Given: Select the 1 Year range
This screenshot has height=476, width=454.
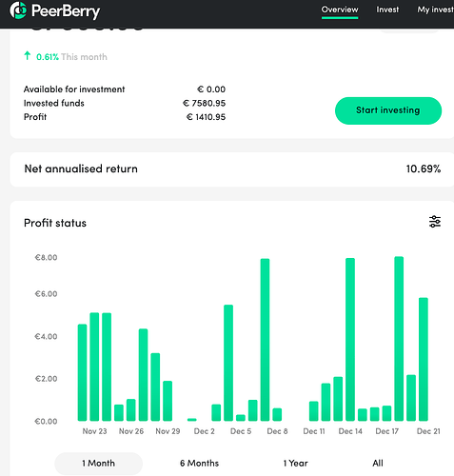Looking at the screenshot, I should (x=295, y=464).
